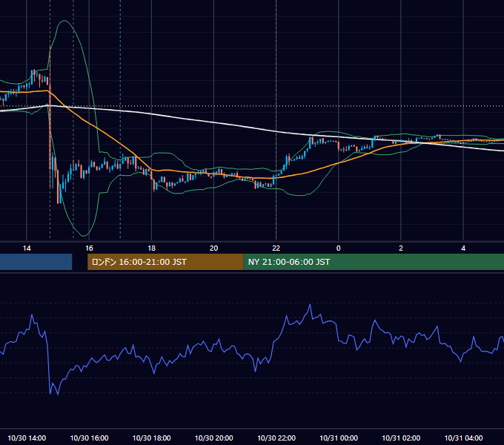Click the 10/30 22:00 label on the oscillator axis
The height and width of the screenshot is (445, 504).
pyautogui.click(x=276, y=438)
